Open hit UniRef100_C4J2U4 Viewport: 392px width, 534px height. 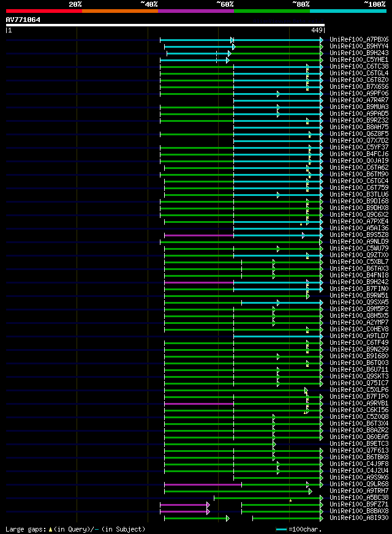pyautogui.click(x=359, y=472)
